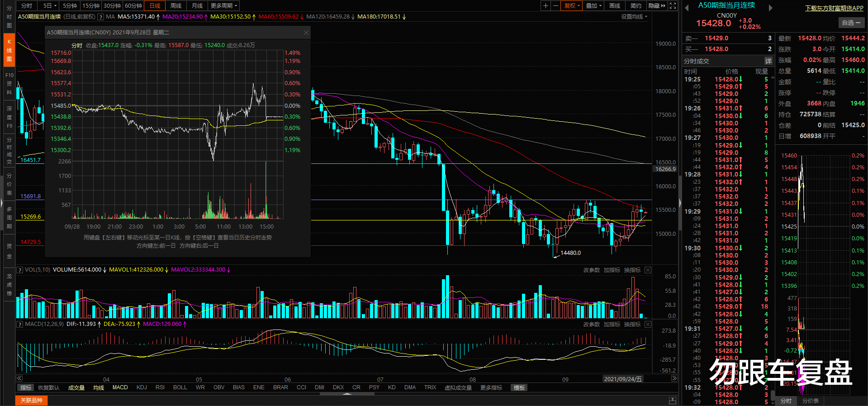Go to next contract with right arrow
Screen dimensions: 868x406
[x=771, y=8]
